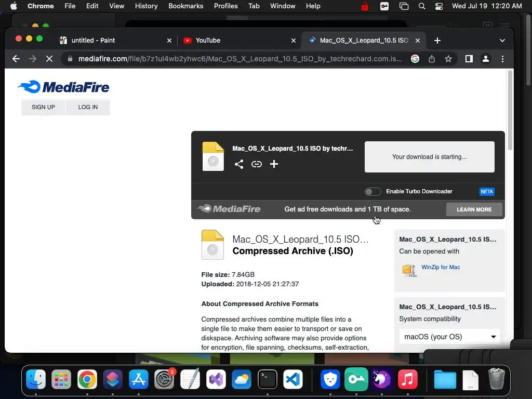Open Control Center in the menu bar
Screen dimensions: 532x399
tap(438, 6)
